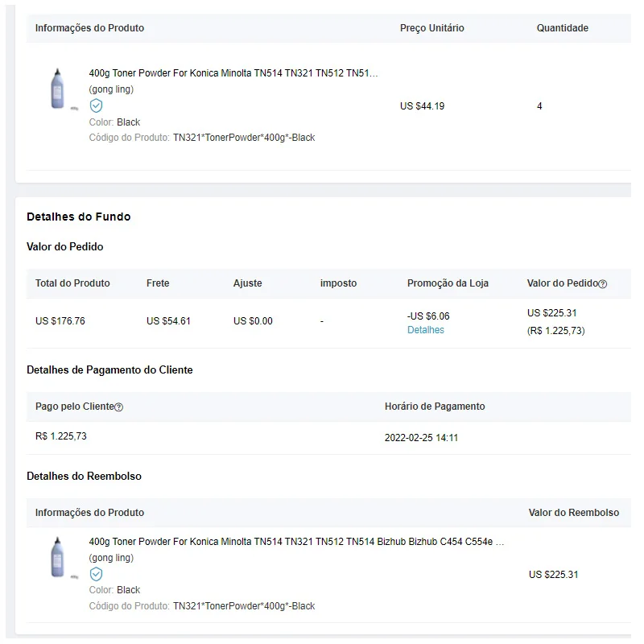Open the Detalhes link under store promotion

click(x=425, y=330)
